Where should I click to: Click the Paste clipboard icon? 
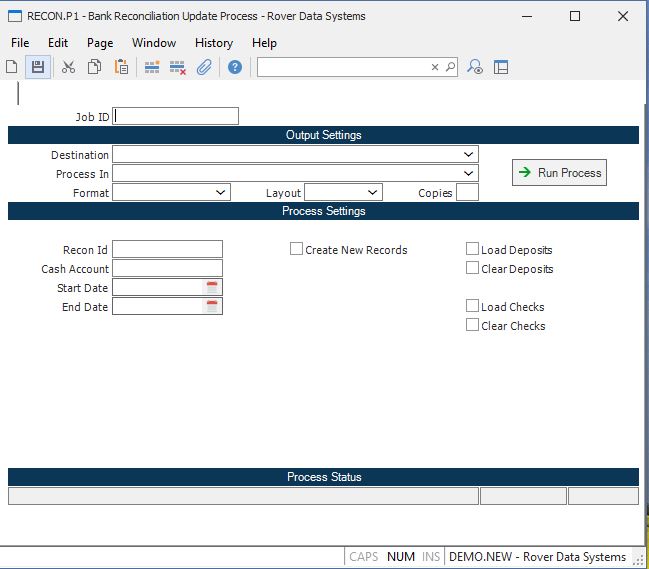tap(121, 67)
